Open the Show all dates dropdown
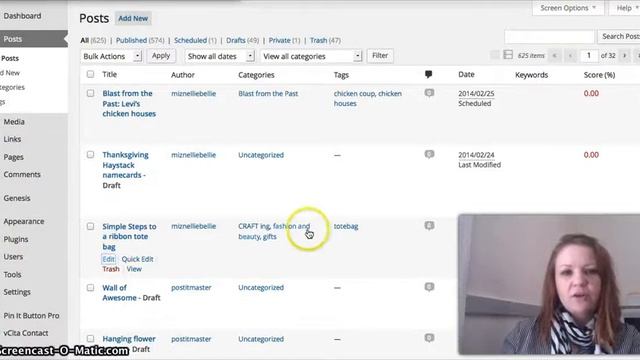640x360 pixels. click(x=220, y=56)
